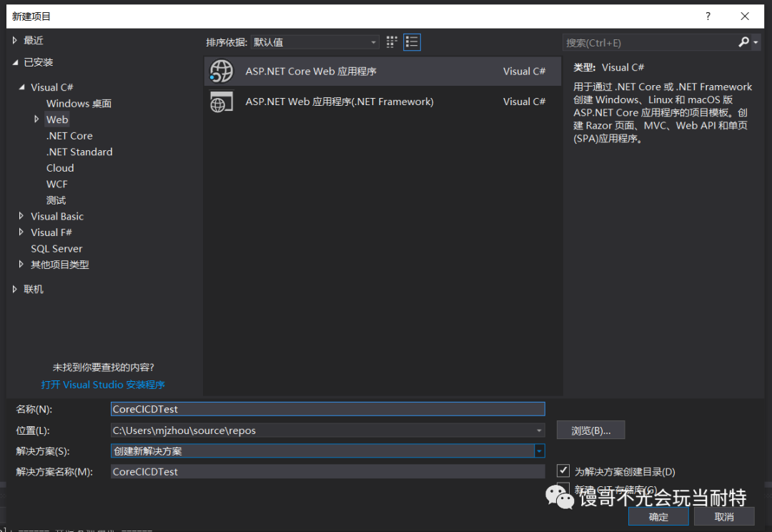This screenshot has width=772, height=532.
Task: Click the 取消 button
Action: click(x=723, y=517)
